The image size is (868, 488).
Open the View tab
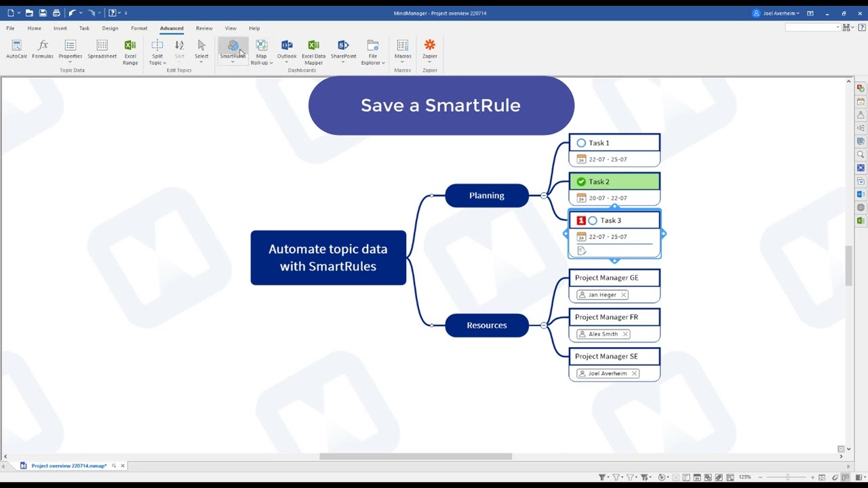pyautogui.click(x=231, y=28)
